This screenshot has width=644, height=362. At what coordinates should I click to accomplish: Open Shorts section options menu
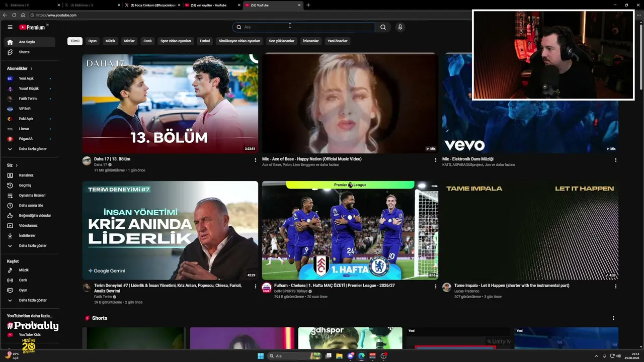click(613, 318)
